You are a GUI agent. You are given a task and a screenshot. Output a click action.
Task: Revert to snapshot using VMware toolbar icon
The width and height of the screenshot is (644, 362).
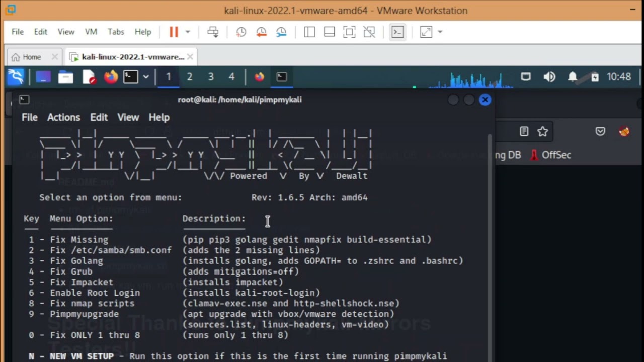point(261,32)
